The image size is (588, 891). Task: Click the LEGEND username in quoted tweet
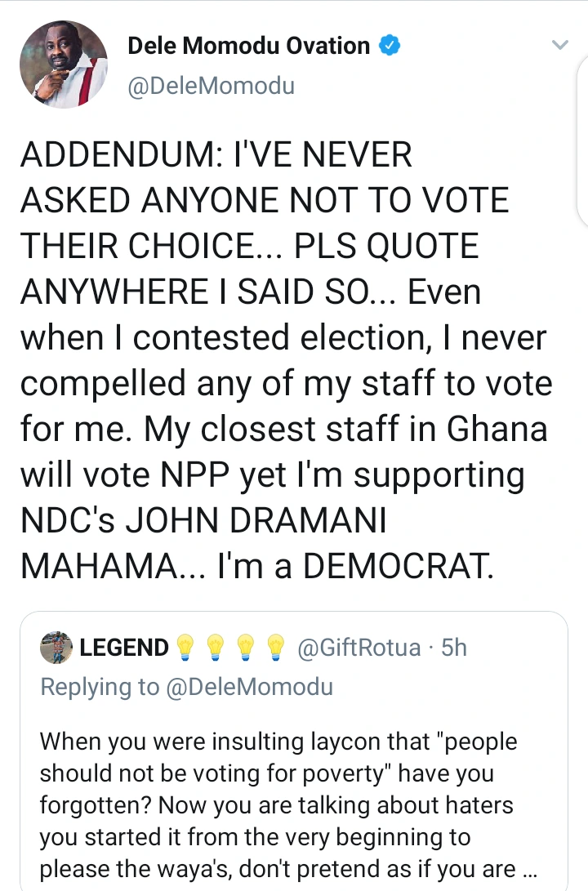click(123, 648)
